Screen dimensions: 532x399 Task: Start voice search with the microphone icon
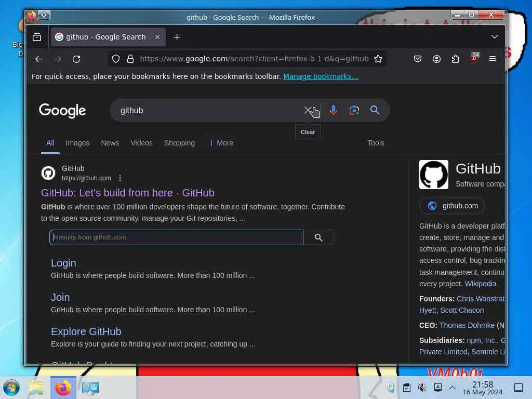pyautogui.click(x=334, y=110)
